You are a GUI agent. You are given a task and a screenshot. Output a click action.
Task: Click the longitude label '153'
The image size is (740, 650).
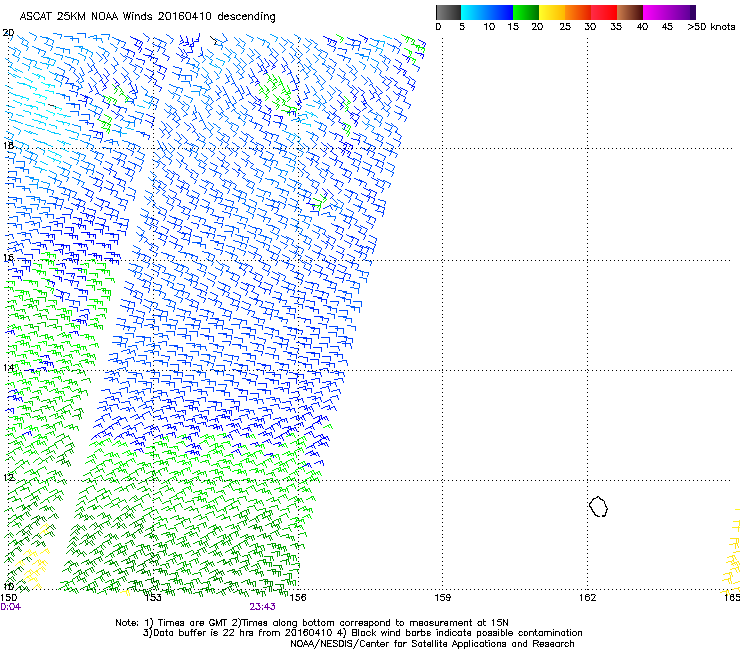[x=153, y=598]
